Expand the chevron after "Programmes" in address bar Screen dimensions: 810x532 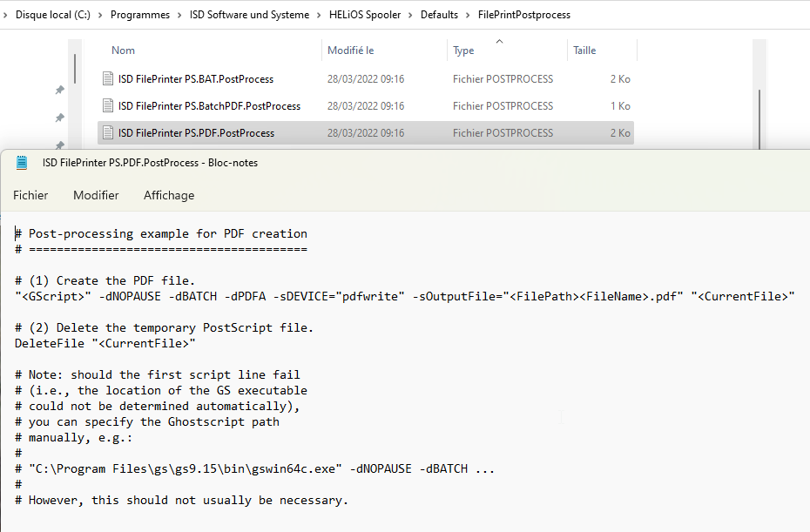(180, 15)
